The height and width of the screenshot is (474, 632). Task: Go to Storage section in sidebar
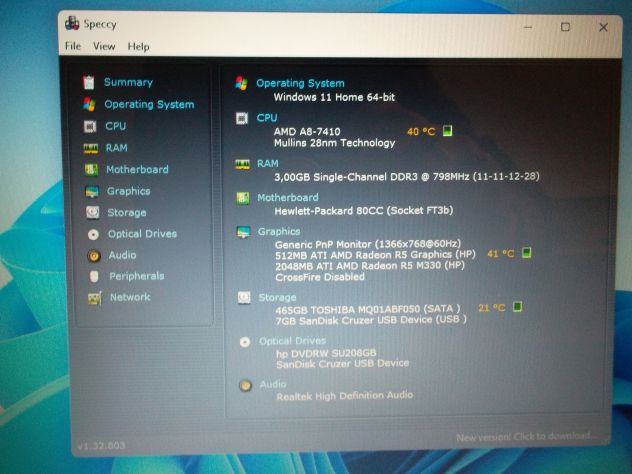(x=127, y=212)
